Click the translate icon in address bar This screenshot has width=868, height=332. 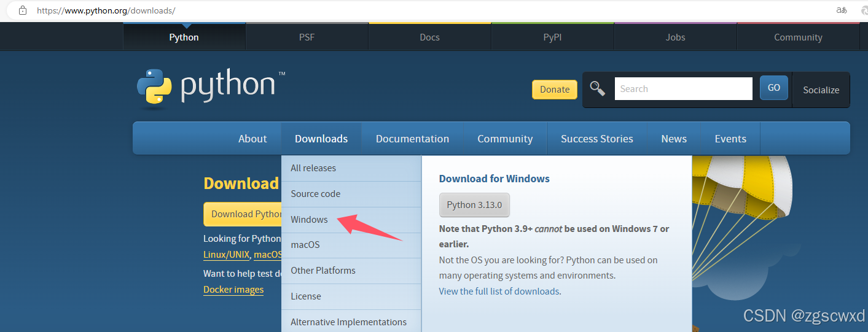tap(842, 10)
